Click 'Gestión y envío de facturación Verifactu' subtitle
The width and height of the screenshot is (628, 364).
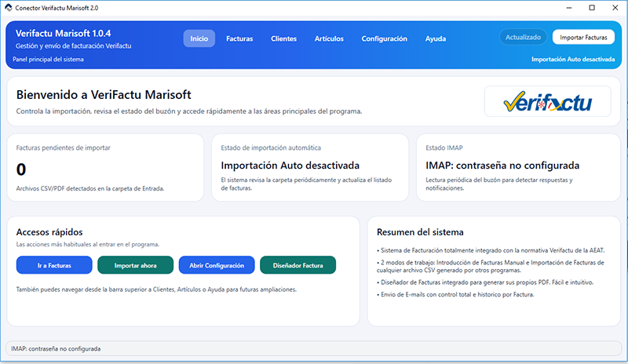coord(73,46)
